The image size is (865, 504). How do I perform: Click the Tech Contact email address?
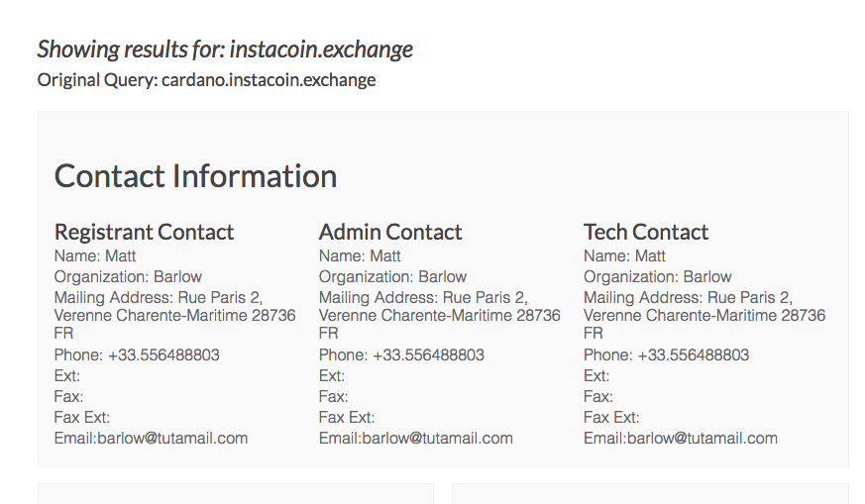(702, 438)
